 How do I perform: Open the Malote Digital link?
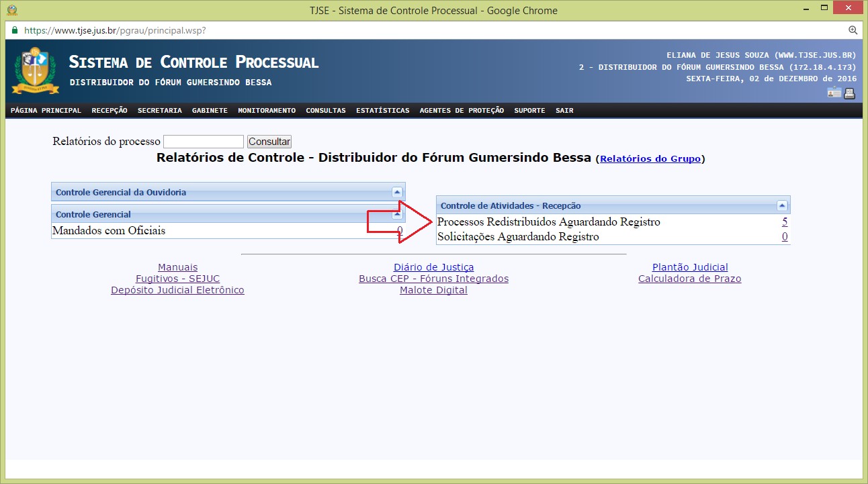coord(433,290)
